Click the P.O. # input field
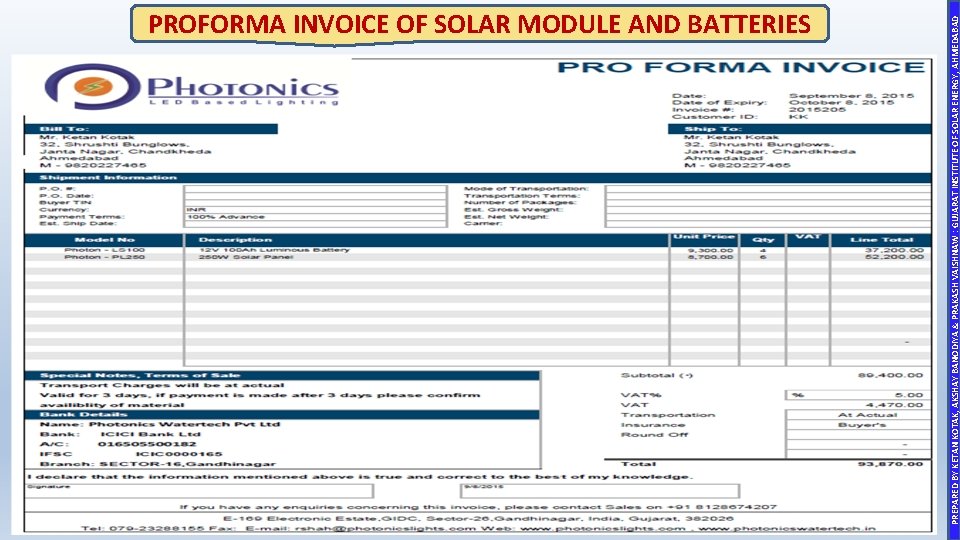This screenshot has width=960, height=540. [x=315, y=189]
